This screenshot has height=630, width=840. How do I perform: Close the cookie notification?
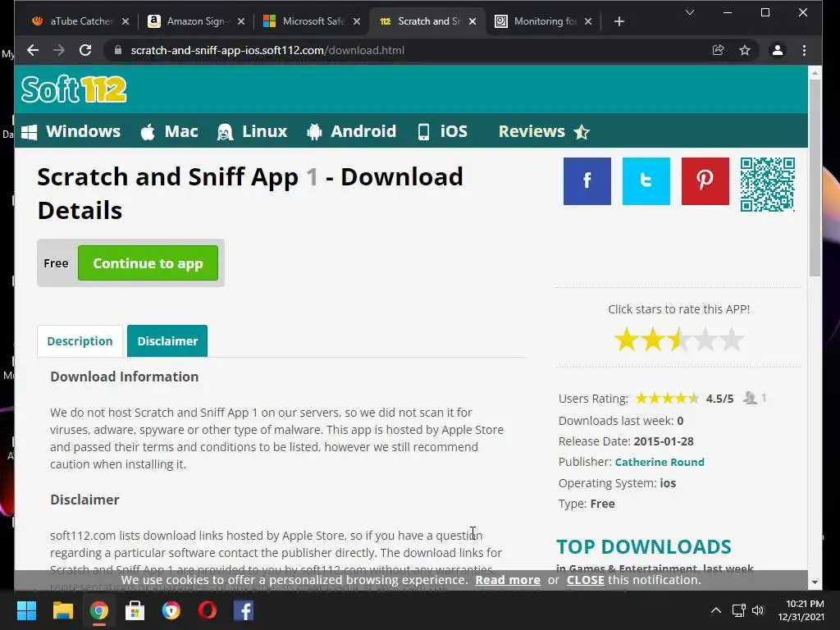tap(586, 580)
